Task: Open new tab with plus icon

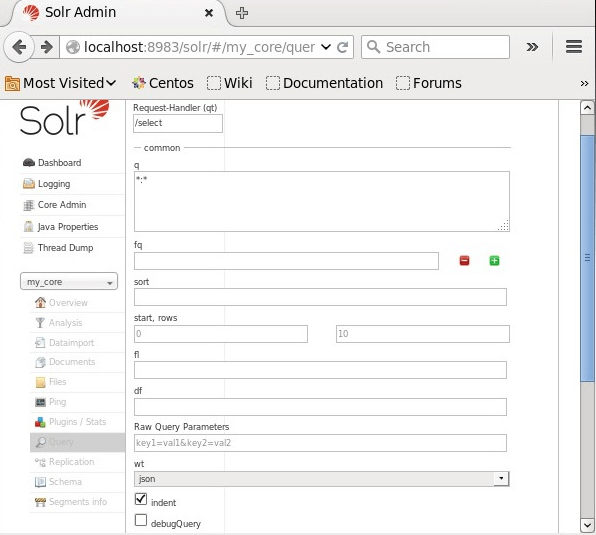Action: coord(242,13)
